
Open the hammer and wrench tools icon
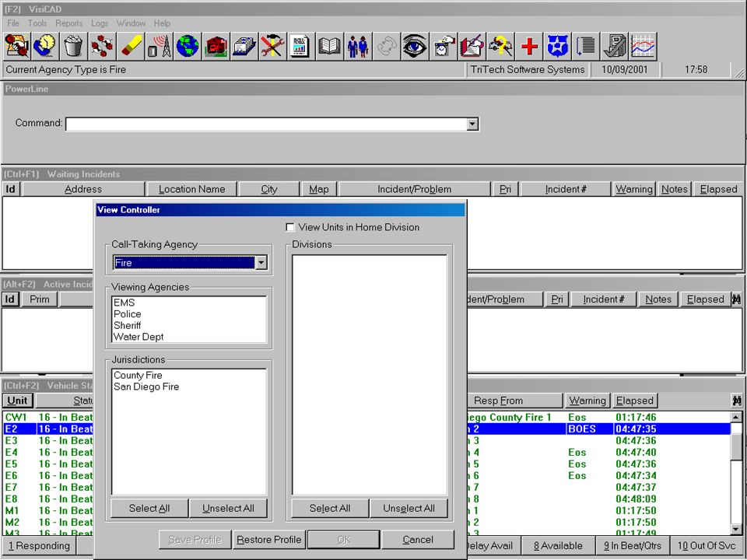272,47
